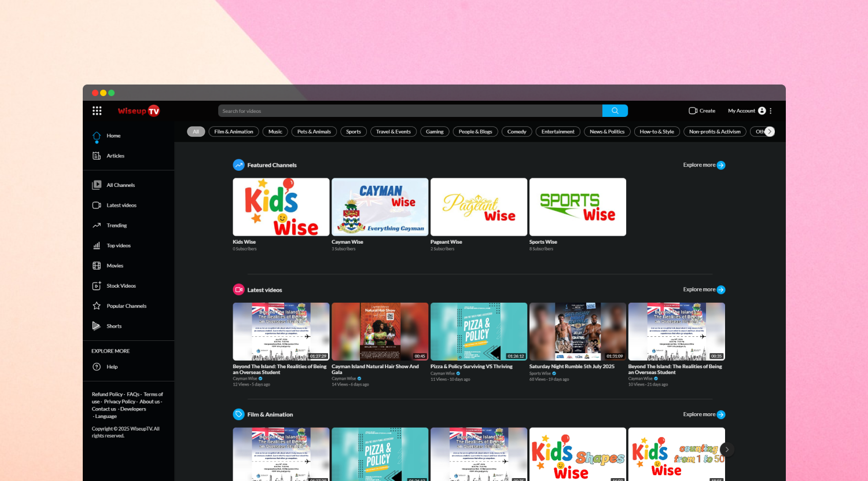Click the WiseupTV logo

click(x=139, y=111)
